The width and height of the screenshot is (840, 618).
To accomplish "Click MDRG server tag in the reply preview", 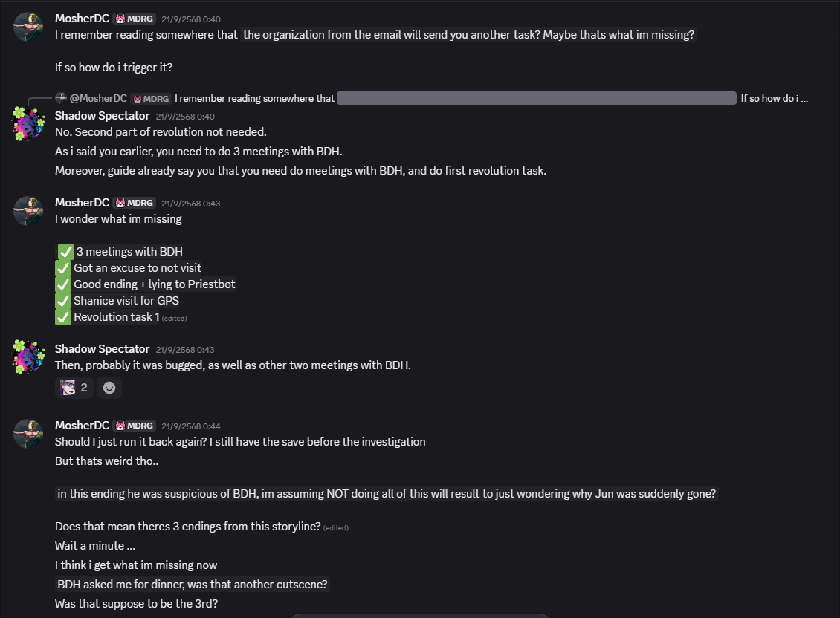I will (151, 98).
